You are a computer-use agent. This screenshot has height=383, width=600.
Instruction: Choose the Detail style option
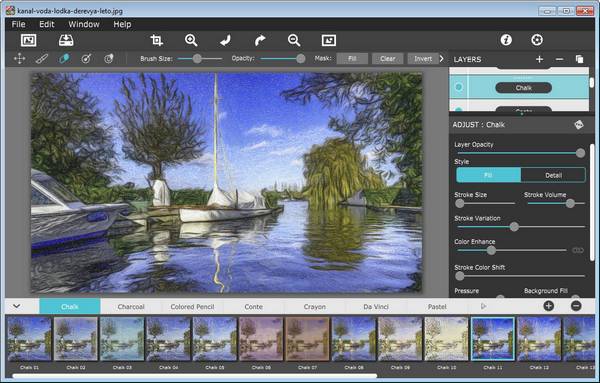[x=553, y=175]
